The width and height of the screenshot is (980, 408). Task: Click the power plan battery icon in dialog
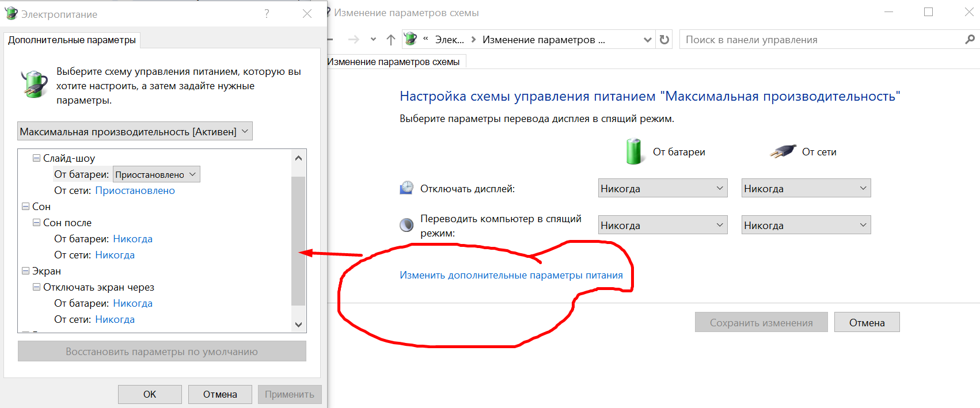point(34,84)
